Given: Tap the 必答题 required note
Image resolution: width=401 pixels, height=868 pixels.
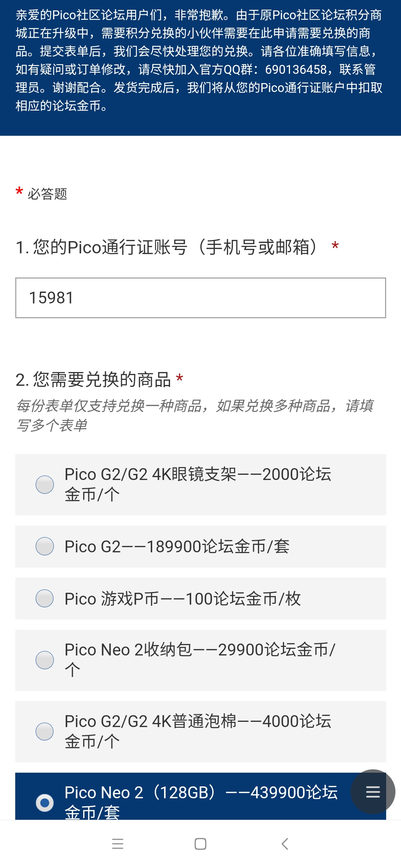Looking at the screenshot, I should click(x=47, y=194).
